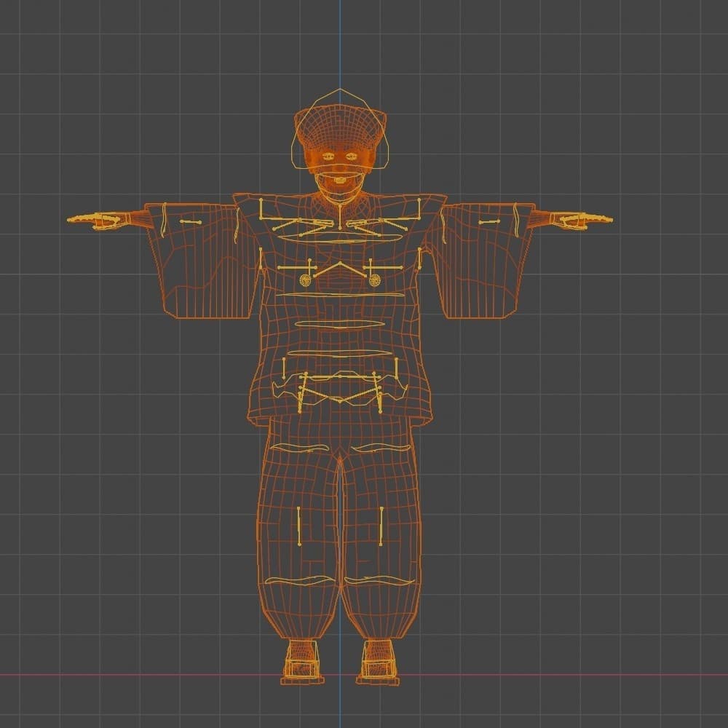Click the shoe on the right side

point(378,662)
